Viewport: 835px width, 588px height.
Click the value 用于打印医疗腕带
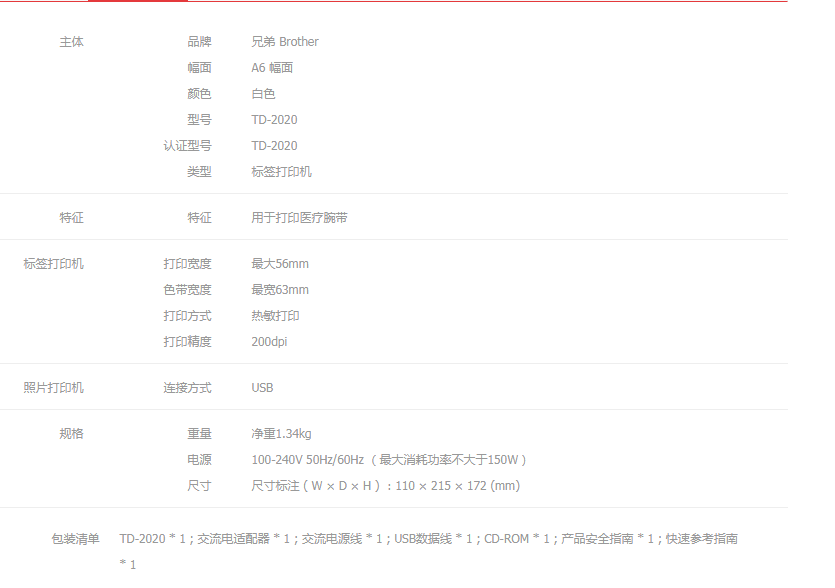[x=299, y=217]
